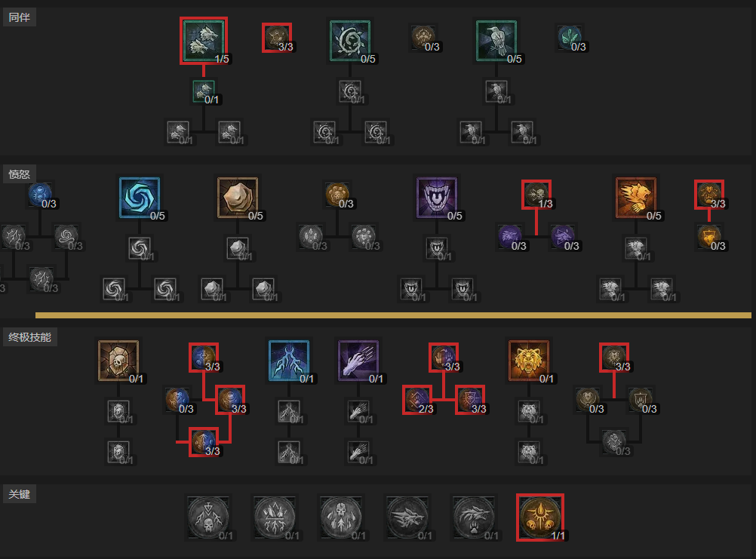756x559 pixels.
Task: Select the Wolves companion skill icon
Action: [x=204, y=41]
